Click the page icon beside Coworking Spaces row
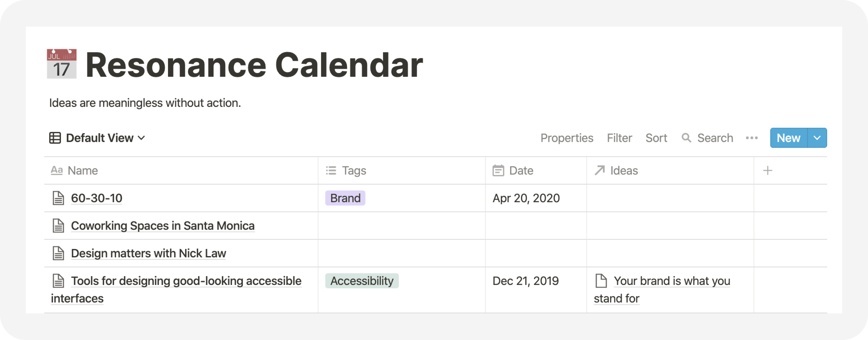This screenshot has height=340, width=868. pos(58,226)
